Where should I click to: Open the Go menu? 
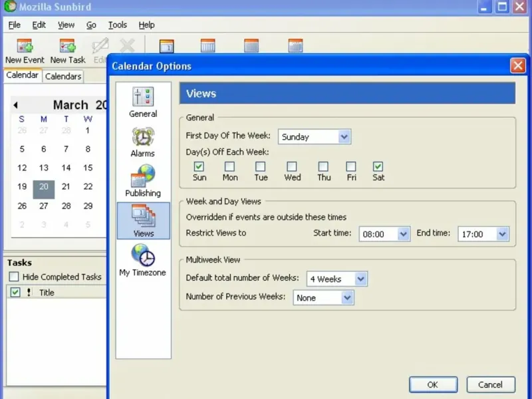click(x=91, y=25)
